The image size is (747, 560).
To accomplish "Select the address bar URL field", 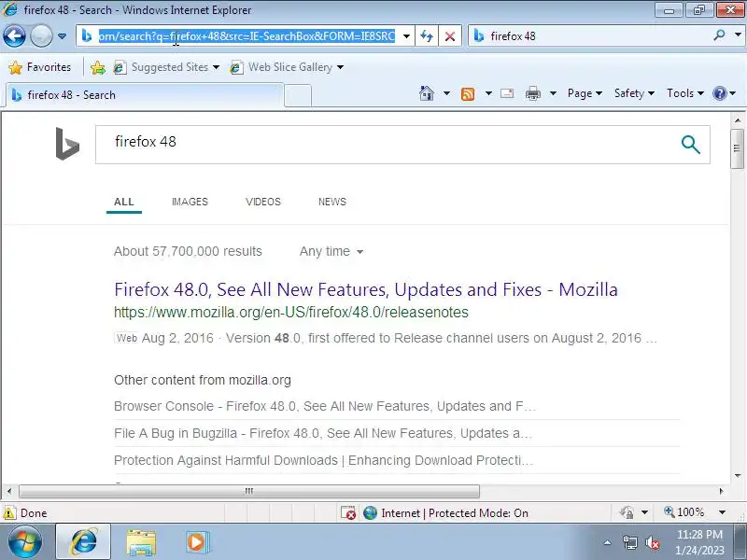I will 247,36.
